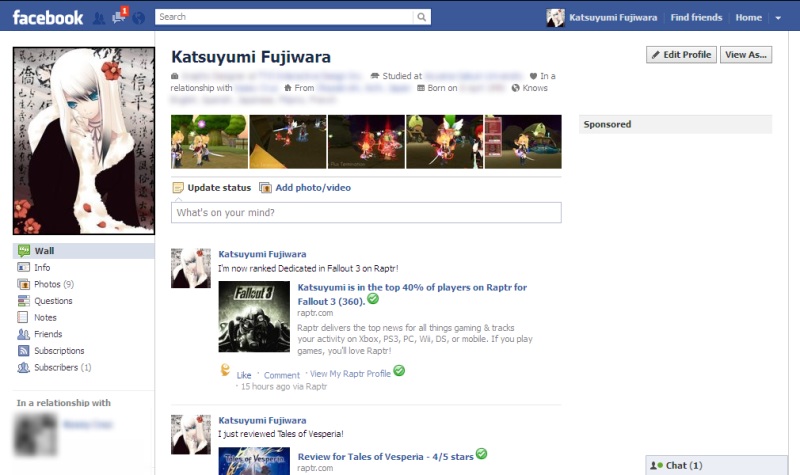Screen dimensions: 800x475
Task: Click the search magnifier button
Action: coord(421,17)
